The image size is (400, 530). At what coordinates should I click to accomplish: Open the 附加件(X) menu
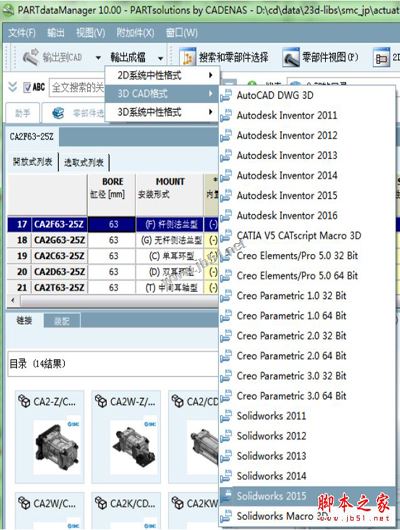135,33
